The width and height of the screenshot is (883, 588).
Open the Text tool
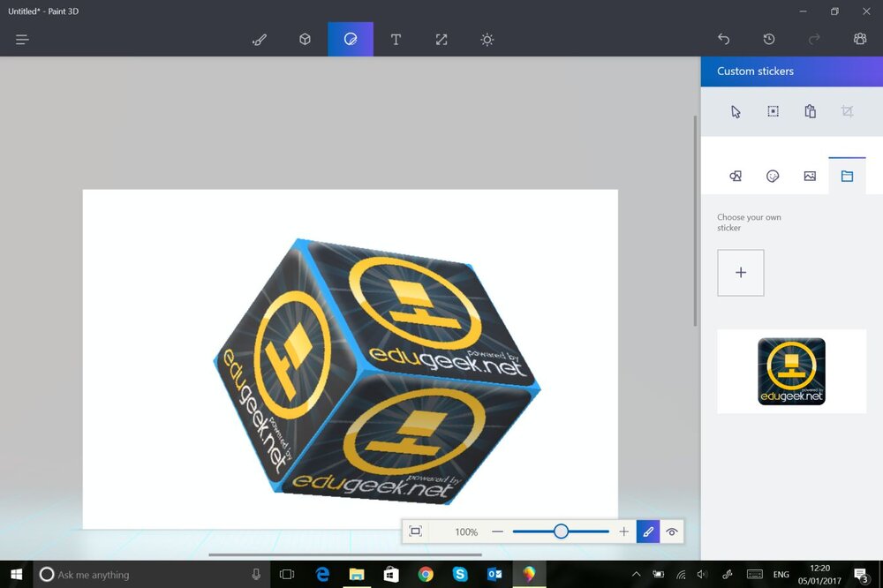pyautogui.click(x=396, y=40)
